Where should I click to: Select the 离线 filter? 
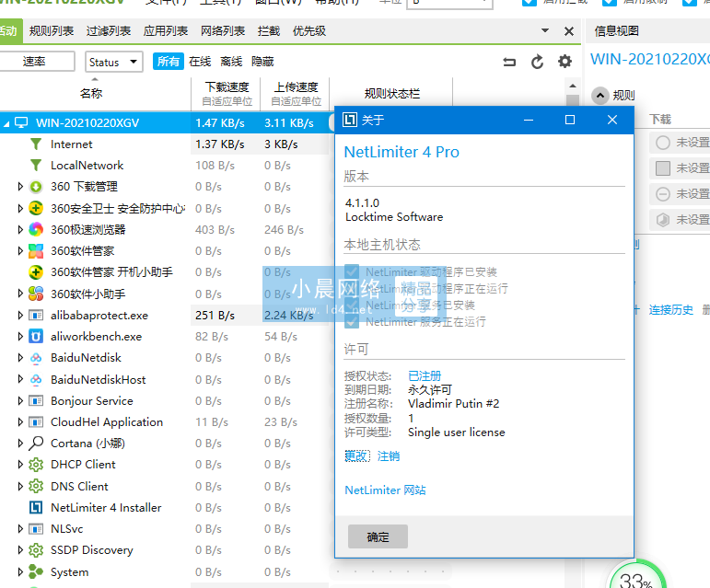point(231,61)
